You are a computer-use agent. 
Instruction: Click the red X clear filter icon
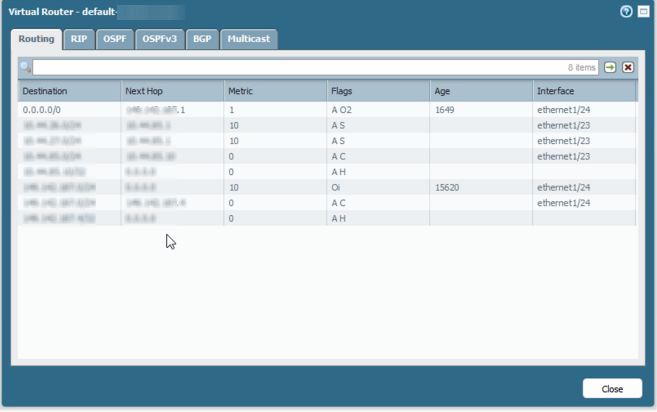tap(628, 67)
